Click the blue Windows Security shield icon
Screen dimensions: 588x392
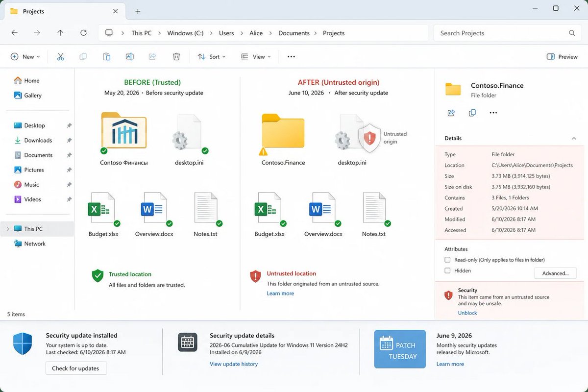pyautogui.click(x=23, y=343)
